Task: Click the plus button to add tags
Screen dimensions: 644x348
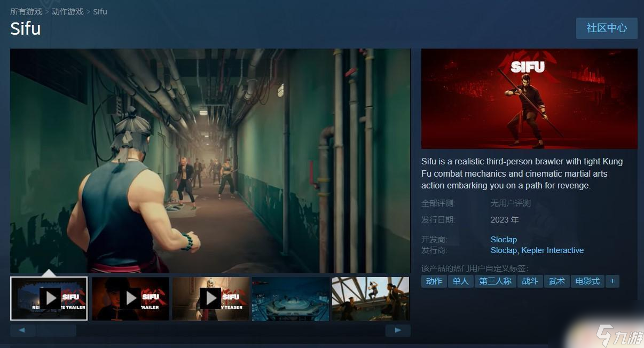Action: click(612, 281)
